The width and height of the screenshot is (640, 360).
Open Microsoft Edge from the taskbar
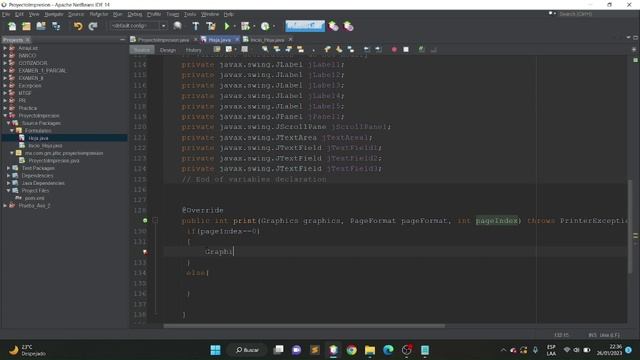pos(388,350)
